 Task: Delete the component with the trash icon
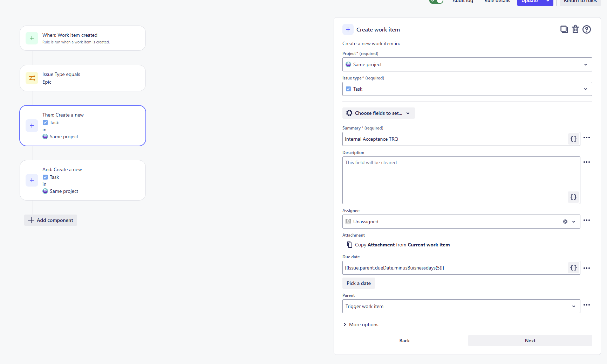[575, 29]
